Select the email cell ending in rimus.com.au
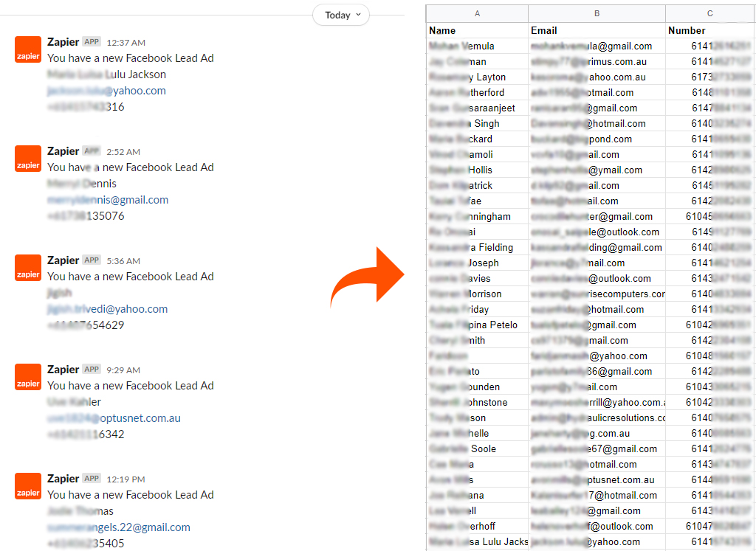The image size is (756, 551). 597,62
